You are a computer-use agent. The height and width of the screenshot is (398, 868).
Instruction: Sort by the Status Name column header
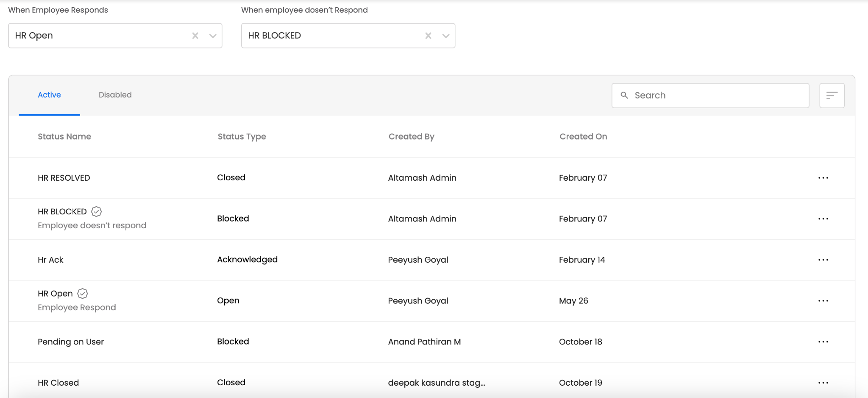pos(64,137)
